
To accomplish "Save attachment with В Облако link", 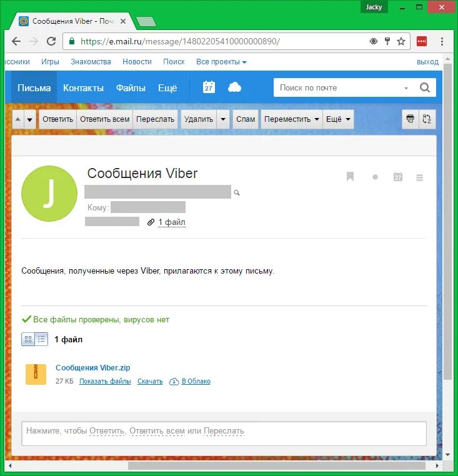I will pyautogui.click(x=196, y=381).
